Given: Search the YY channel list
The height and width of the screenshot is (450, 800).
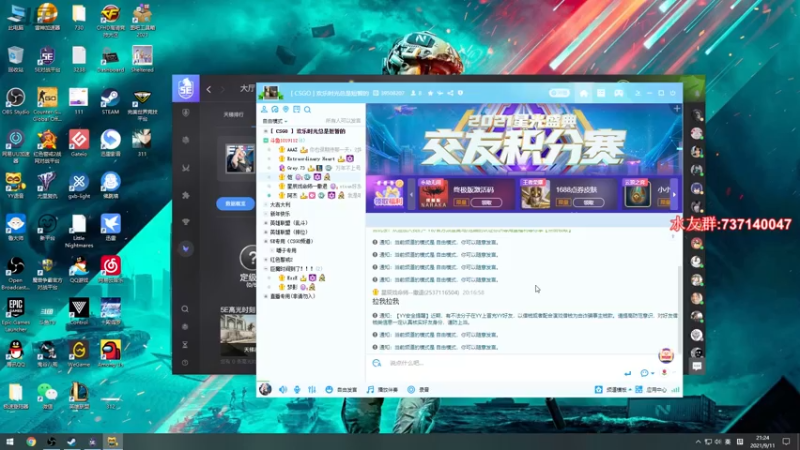Looking at the screenshot, I should pyautogui.click(x=308, y=109).
